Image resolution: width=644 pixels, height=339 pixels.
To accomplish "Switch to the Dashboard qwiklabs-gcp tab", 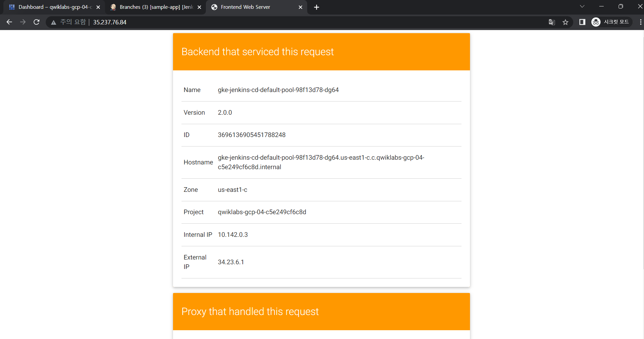I will tap(55, 7).
